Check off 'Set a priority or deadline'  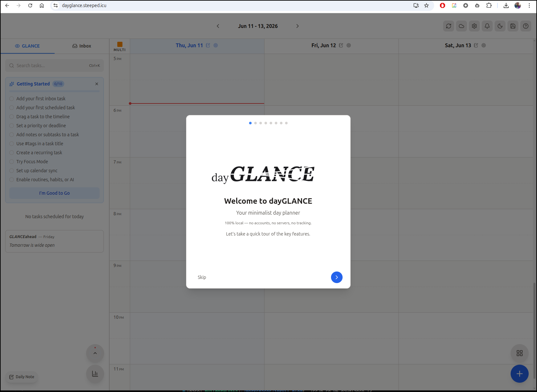pos(12,126)
